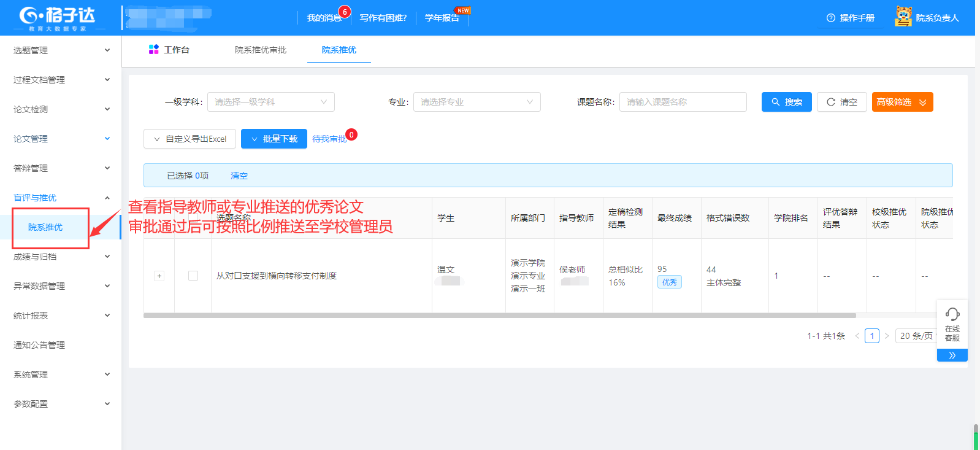Click the 课题名称 input field

point(683,102)
